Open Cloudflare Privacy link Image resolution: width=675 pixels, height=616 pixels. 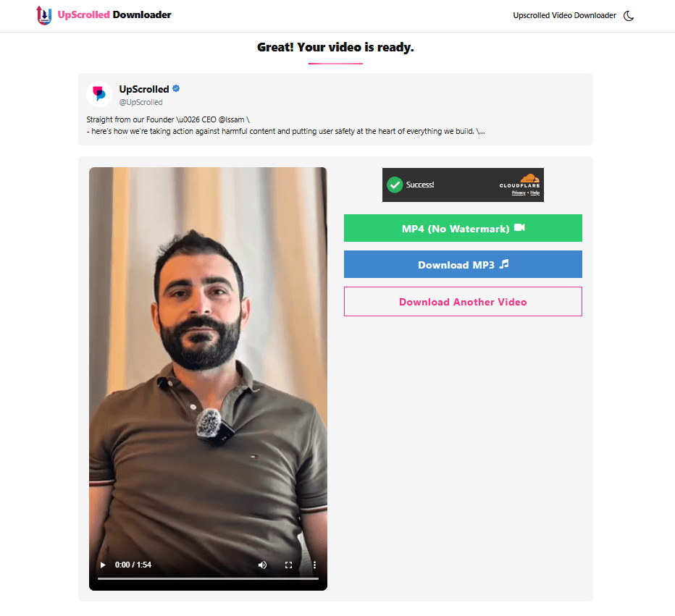tap(519, 193)
